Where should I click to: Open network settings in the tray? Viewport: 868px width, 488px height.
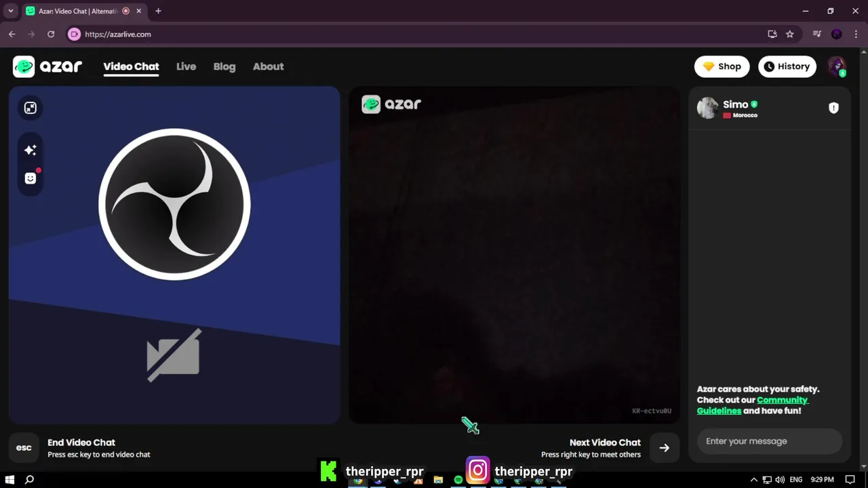[767, 480]
